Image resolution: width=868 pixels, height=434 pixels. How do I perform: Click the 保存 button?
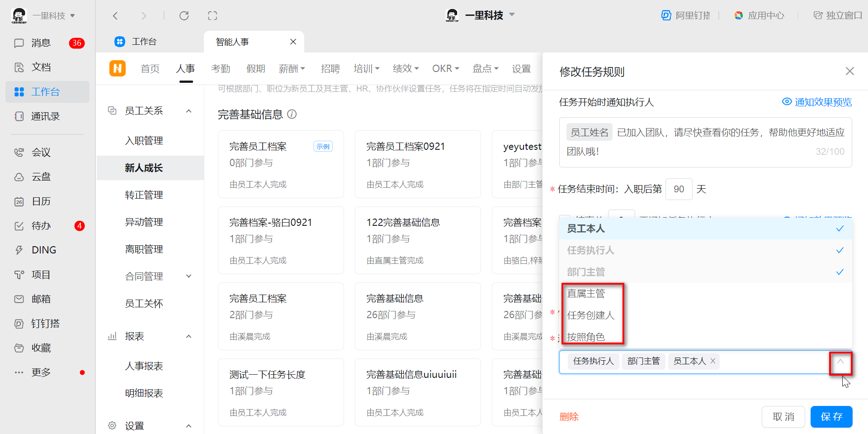pyautogui.click(x=831, y=417)
